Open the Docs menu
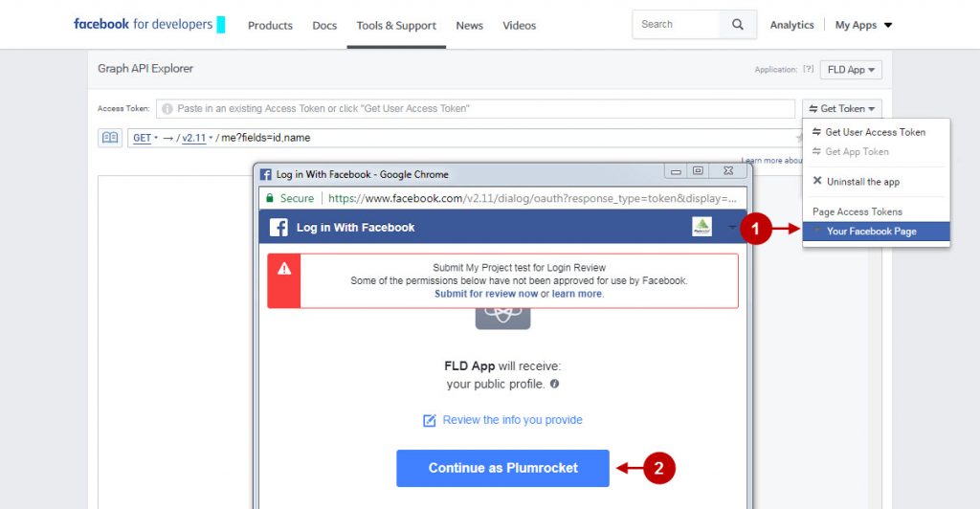 coord(324,26)
